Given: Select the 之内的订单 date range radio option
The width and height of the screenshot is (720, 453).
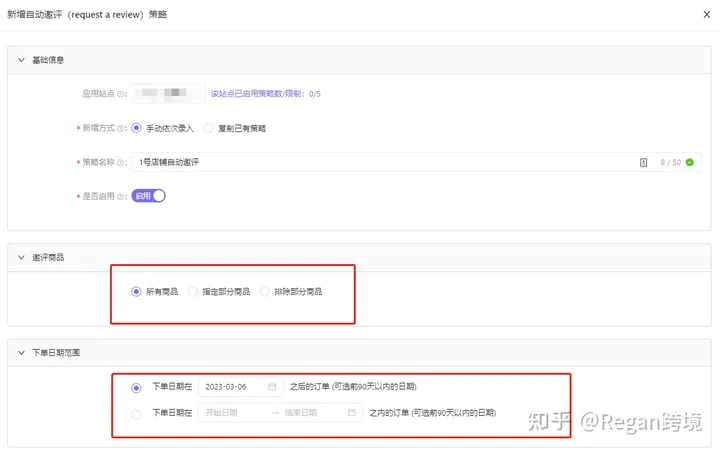Looking at the screenshot, I should tap(136, 414).
